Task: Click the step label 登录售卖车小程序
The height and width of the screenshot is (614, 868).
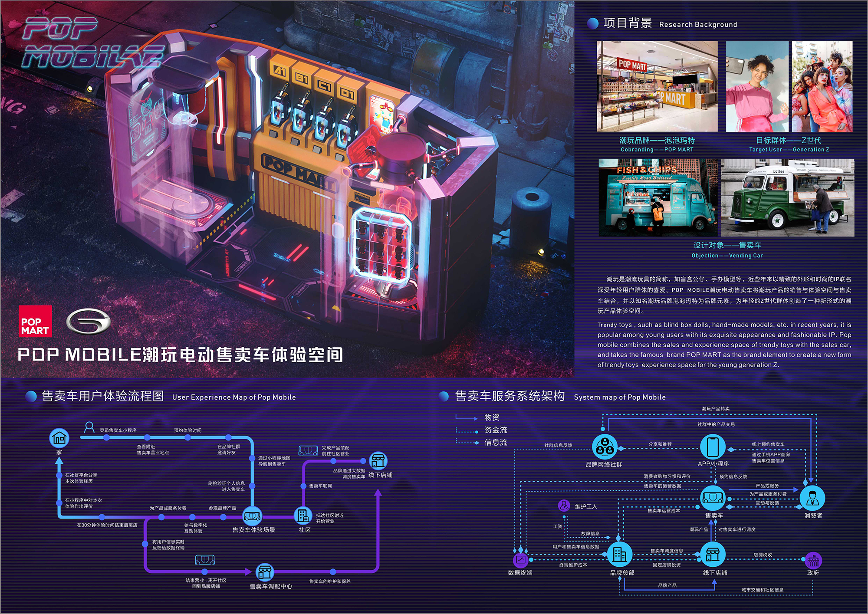Action: [x=118, y=430]
